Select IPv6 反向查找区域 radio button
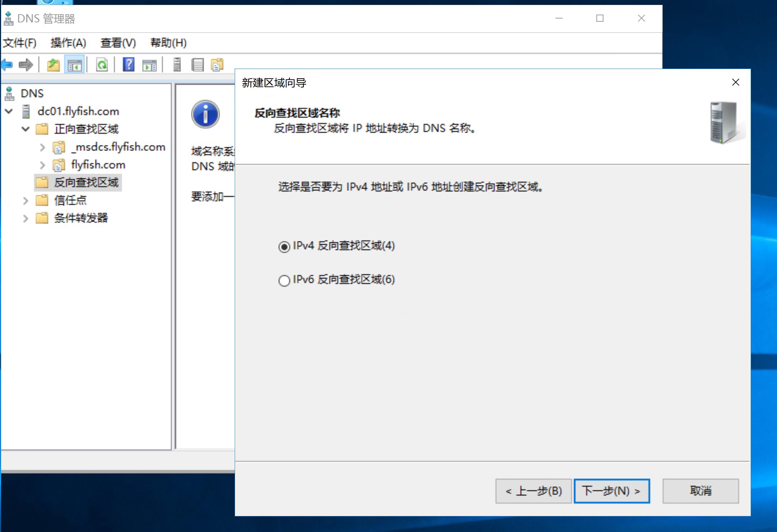This screenshot has height=532, width=777. point(284,281)
